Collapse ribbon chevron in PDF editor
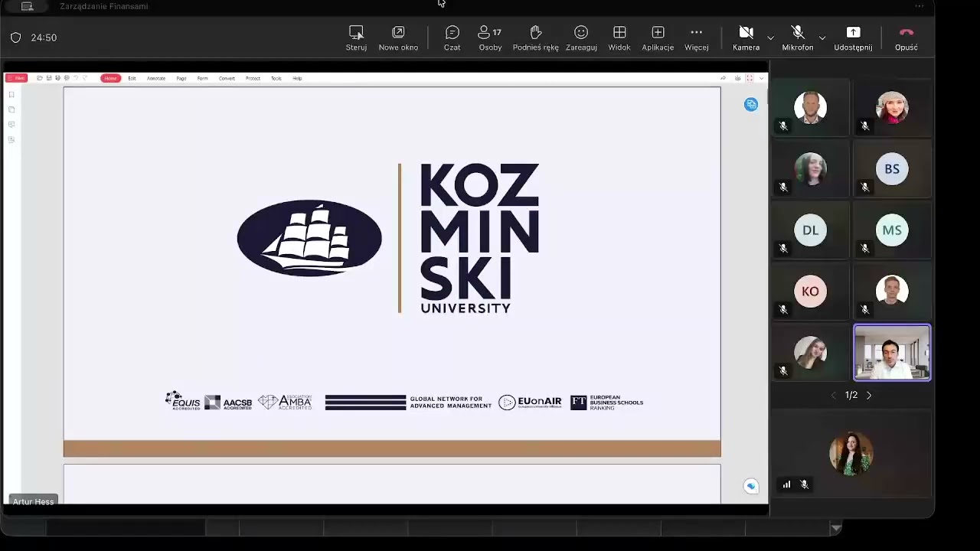This screenshot has height=551, width=980. point(761,78)
